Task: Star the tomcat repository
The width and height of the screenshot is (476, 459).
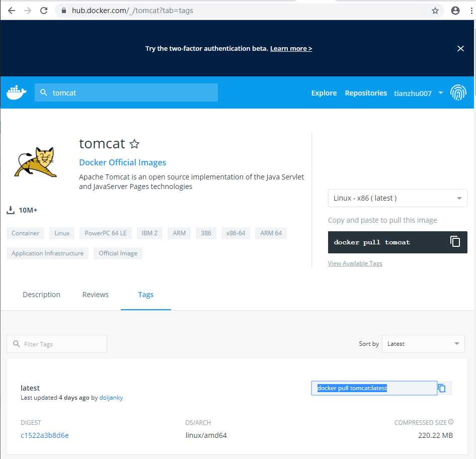Action: point(134,144)
